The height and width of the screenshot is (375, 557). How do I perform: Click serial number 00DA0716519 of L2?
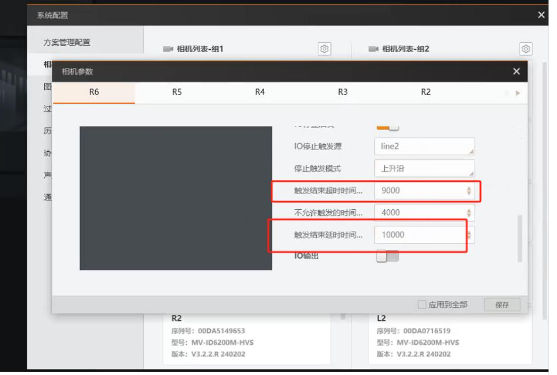click(427, 331)
